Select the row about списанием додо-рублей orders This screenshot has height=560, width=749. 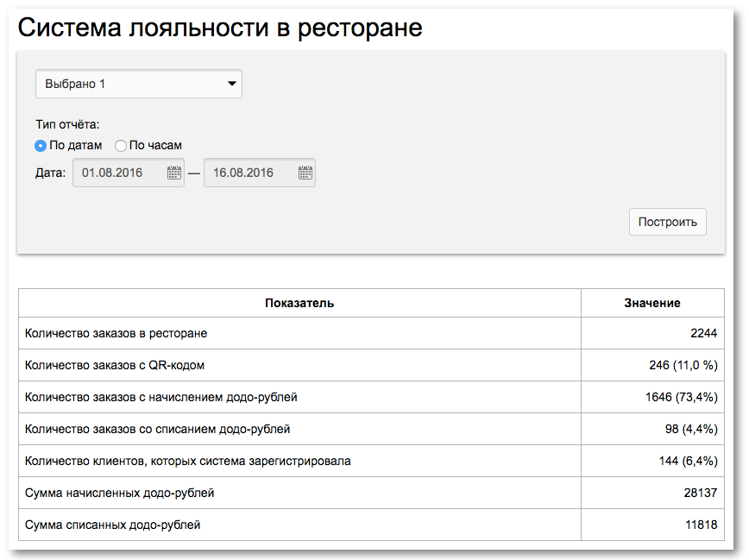[x=371, y=429]
